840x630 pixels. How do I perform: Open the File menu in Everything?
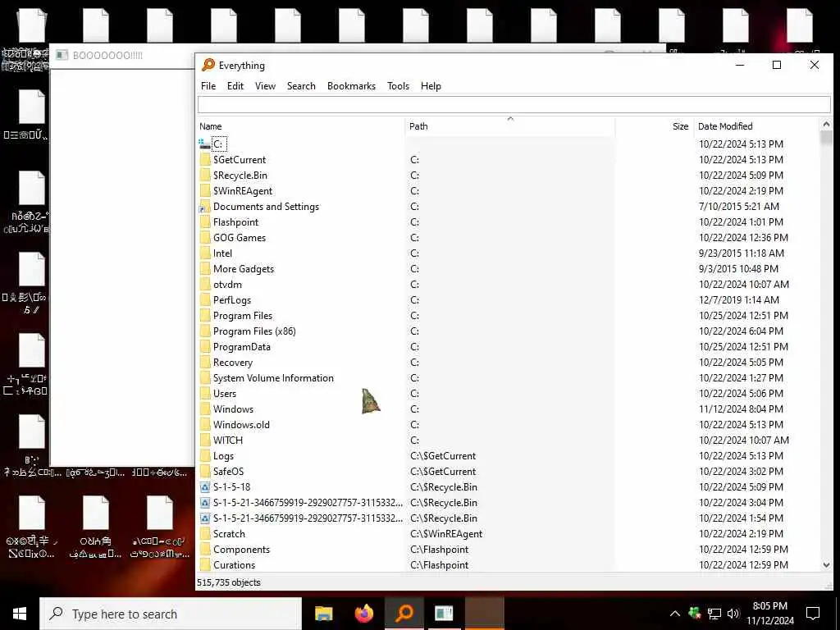(208, 86)
